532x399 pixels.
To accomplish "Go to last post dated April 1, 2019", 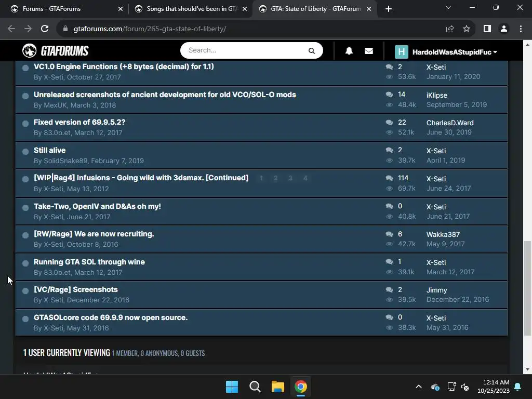I will tap(446, 160).
